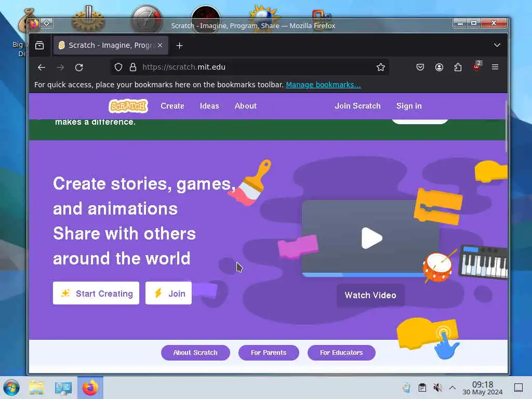Image resolution: width=532 pixels, height=399 pixels.
Task: Click the Join button with lightning icon
Action: click(169, 293)
